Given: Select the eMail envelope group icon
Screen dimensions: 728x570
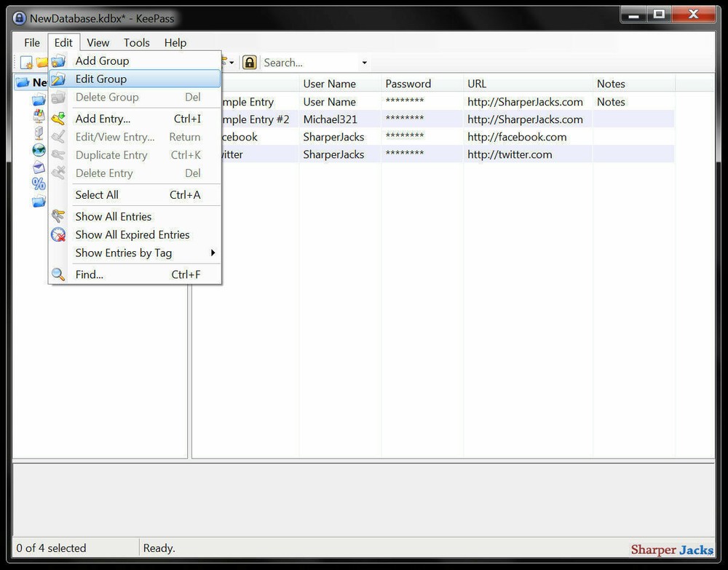Looking at the screenshot, I should [39, 167].
